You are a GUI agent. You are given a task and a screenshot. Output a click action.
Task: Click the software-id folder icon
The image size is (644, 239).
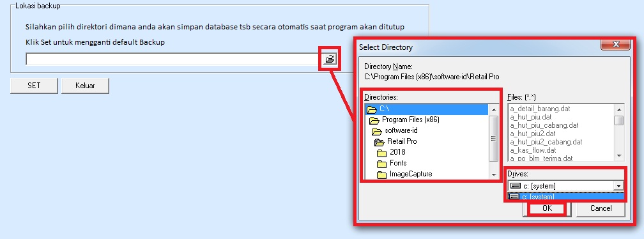pos(377,131)
